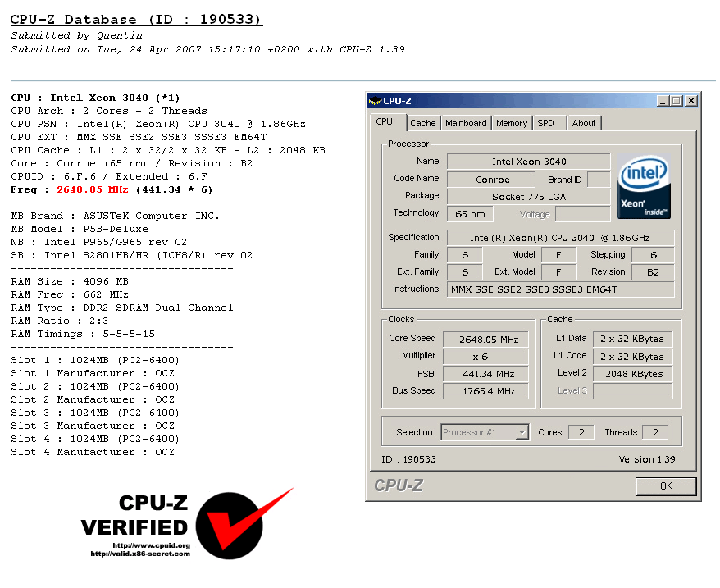Click the submission date line Tue, 24 Apr 2007
The image size is (720, 588).
pos(208,49)
